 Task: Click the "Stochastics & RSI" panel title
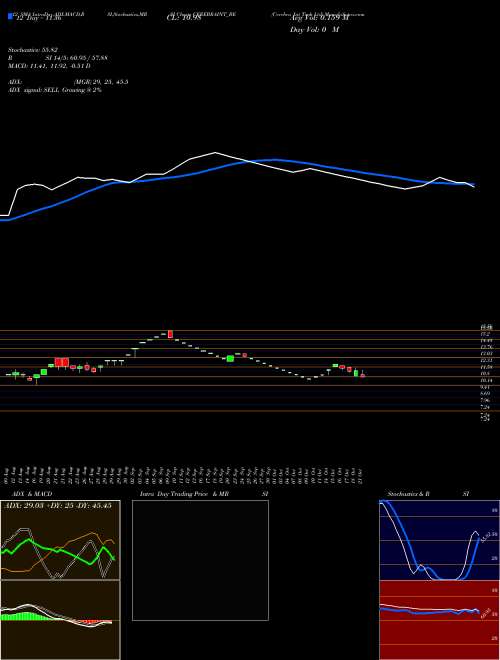[x=429, y=494]
